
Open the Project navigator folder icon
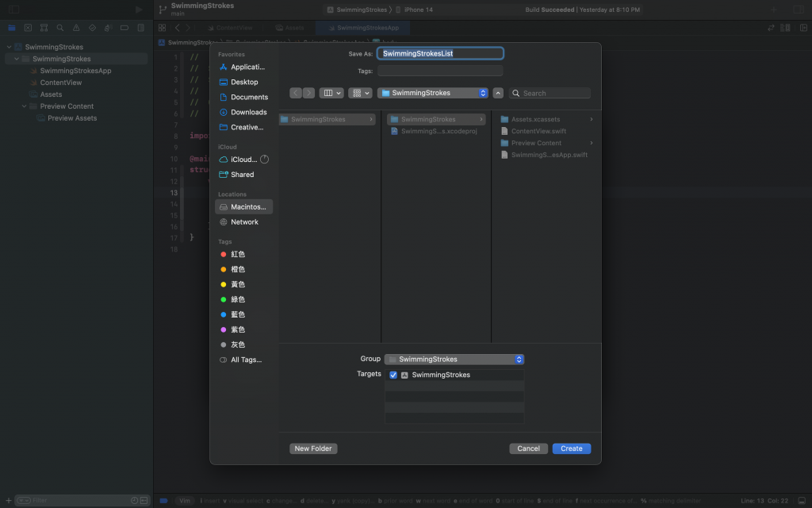11,28
